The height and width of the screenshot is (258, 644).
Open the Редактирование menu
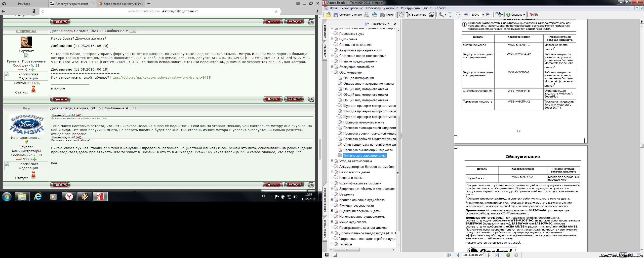pyautogui.click(x=351, y=8)
